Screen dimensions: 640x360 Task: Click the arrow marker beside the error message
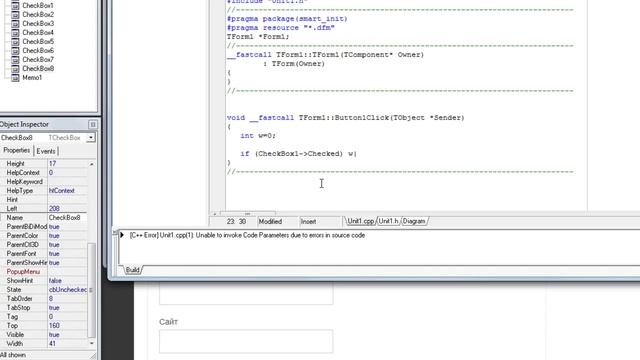(122, 235)
